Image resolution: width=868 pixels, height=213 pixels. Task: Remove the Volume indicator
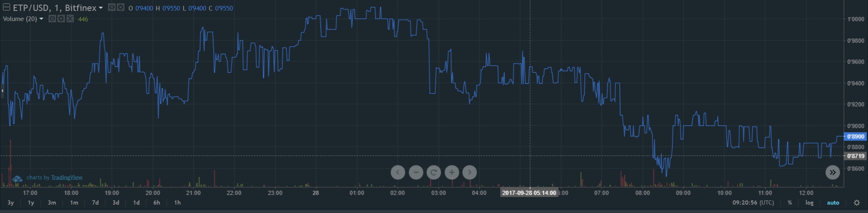(70, 19)
